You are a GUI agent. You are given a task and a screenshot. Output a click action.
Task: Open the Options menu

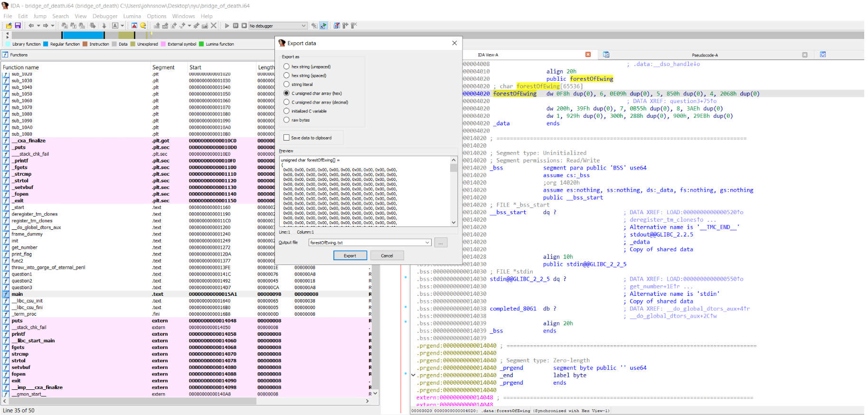tap(157, 16)
